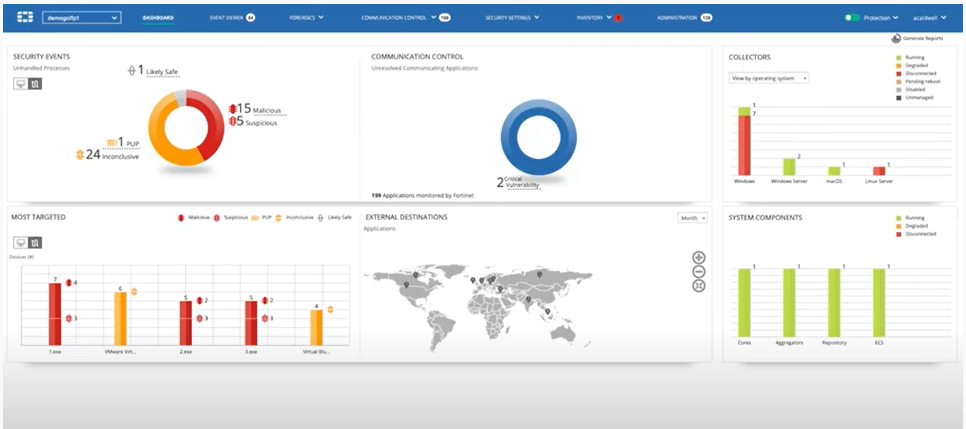
Task: Click the inconclusive icon above VMware bar
Action: click(x=134, y=292)
